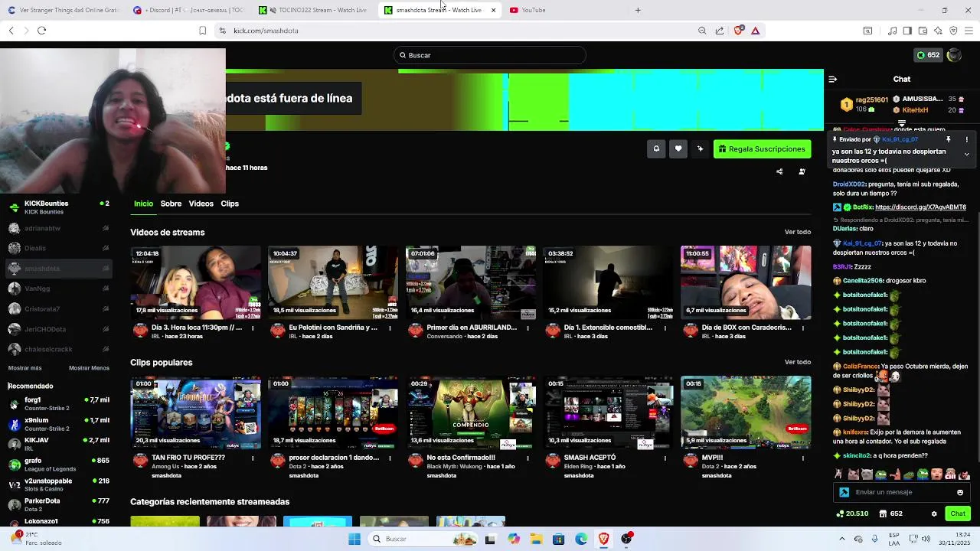Click the user moderation icon below share
980x551 pixels.
[x=802, y=171]
